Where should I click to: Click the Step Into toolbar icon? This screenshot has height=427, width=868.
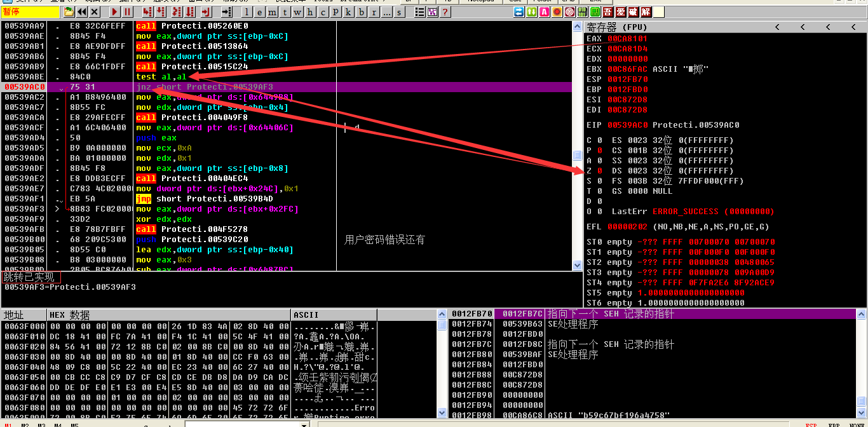tap(147, 12)
